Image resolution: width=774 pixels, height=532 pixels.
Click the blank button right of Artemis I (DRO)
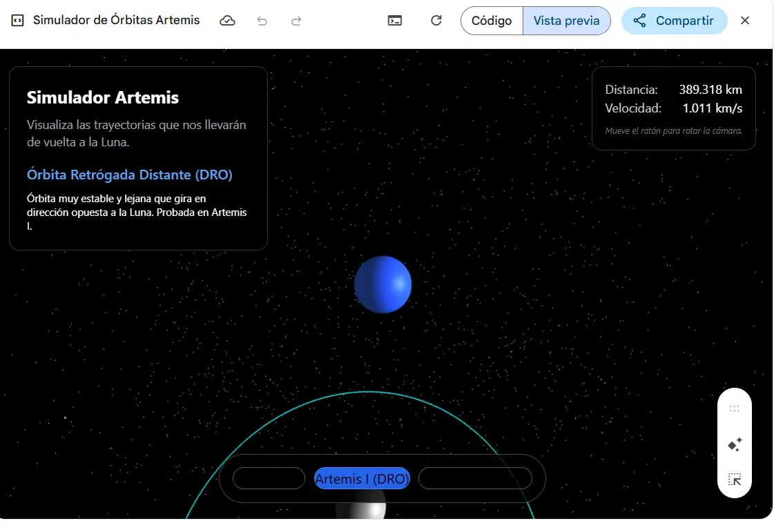[475, 478]
